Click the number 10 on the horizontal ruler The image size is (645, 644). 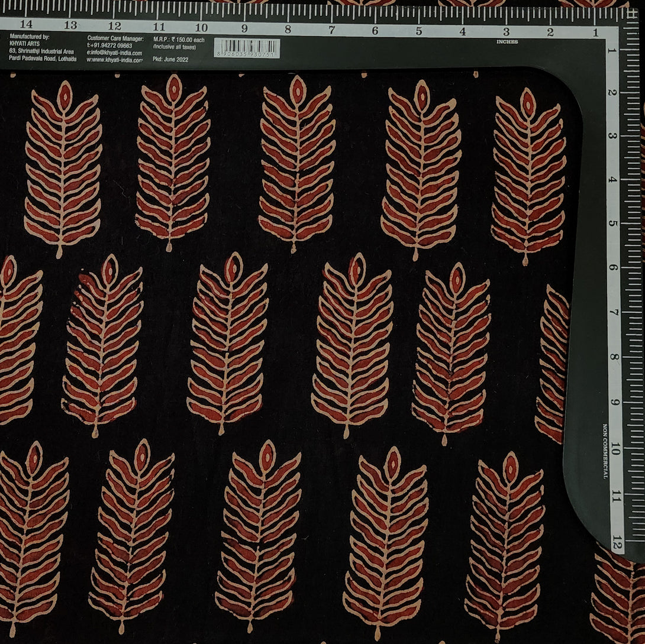pos(201,28)
